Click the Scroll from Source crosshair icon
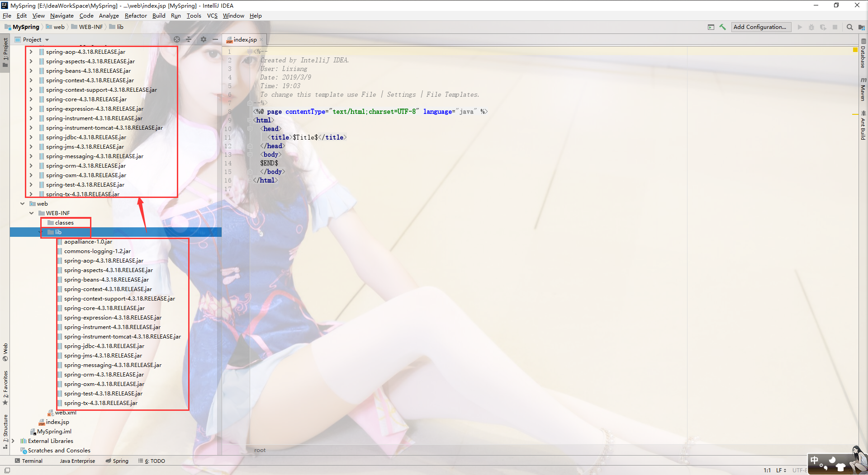Screen dimensions: 868x475 tap(177, 39)
